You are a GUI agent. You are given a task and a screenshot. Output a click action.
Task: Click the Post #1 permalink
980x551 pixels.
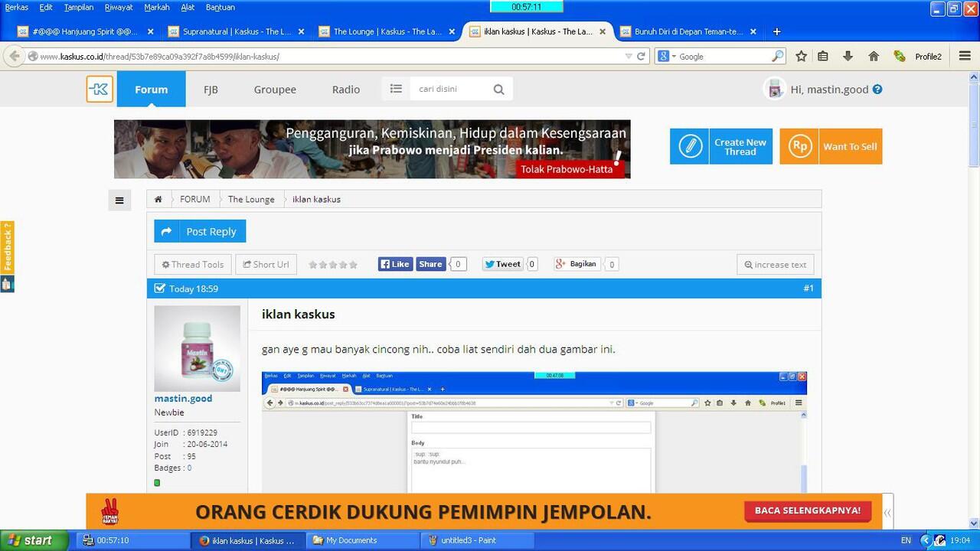coord(808,289)
